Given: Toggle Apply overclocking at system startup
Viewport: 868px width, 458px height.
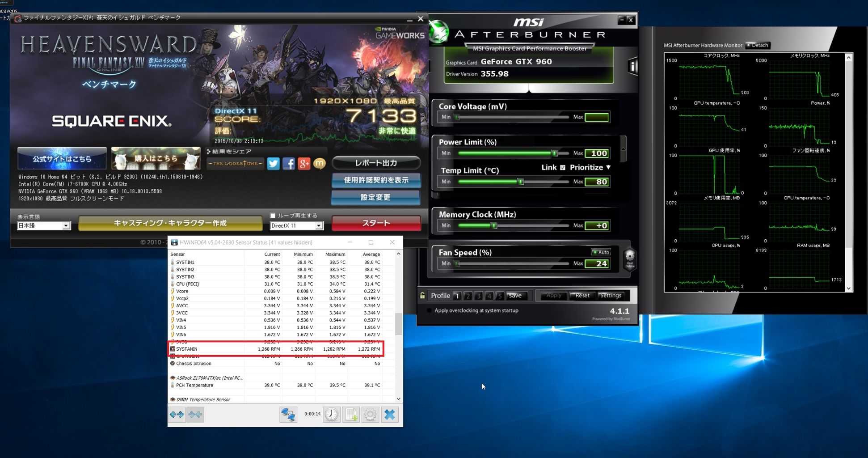Looking at the screenshot, I should tap(430, 310).
